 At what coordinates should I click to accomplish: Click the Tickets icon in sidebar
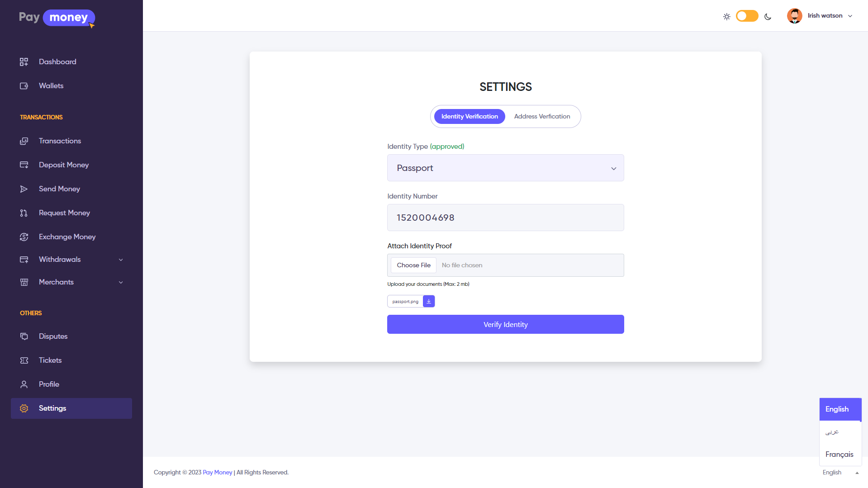[24, 360]
